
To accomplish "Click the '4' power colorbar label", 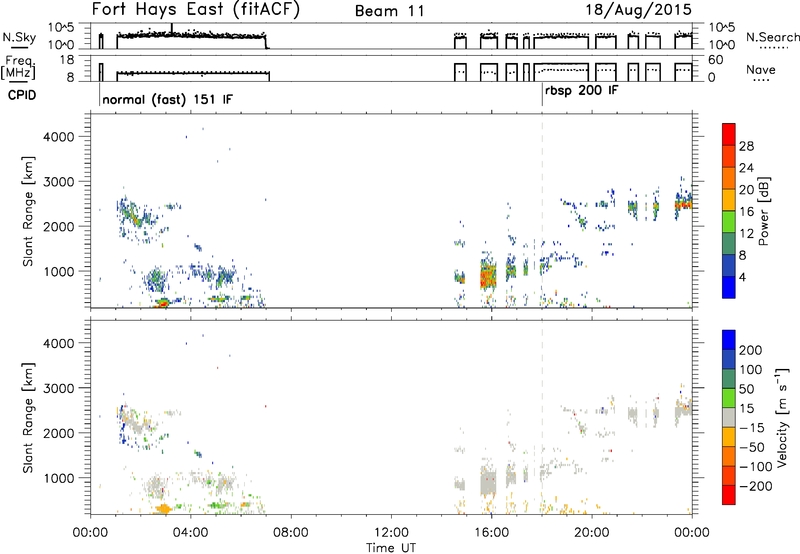I will 742,277.
